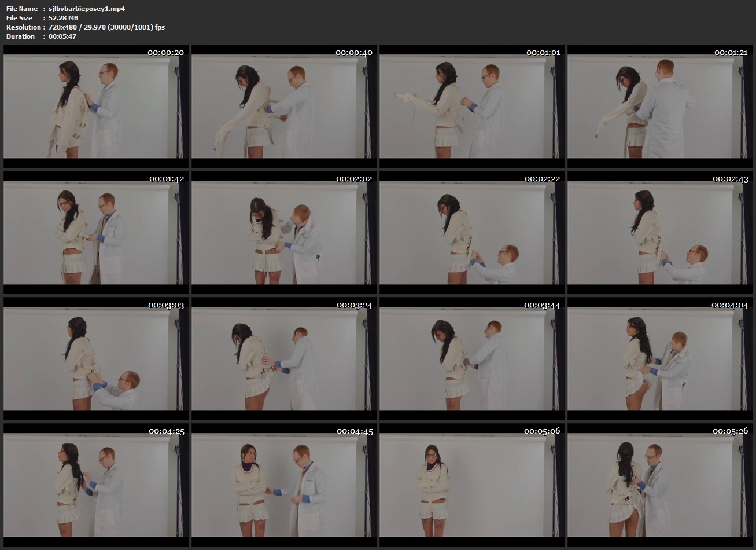The image size is (756, 550).
Task: Select the thumbnail frame at 00:02:43
Action: 660,233
